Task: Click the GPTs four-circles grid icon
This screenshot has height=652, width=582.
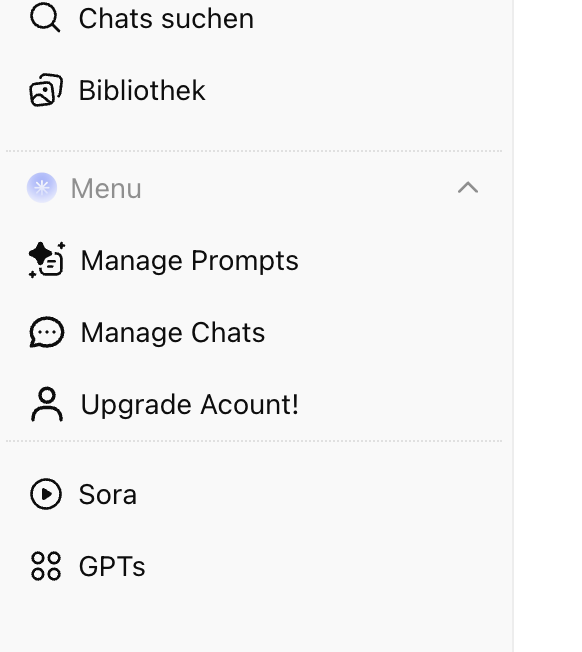Action: [x=46, y=566]
